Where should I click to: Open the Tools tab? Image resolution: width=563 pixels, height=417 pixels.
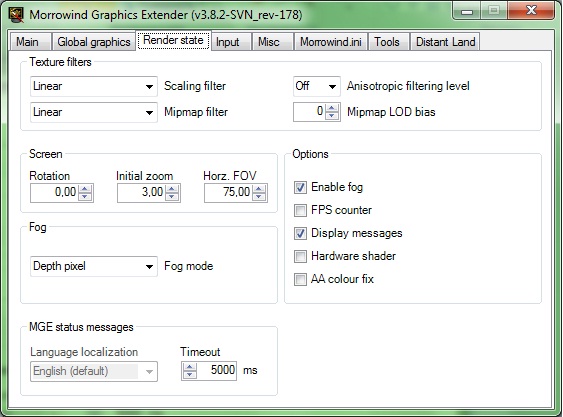[x=389, y=42]
